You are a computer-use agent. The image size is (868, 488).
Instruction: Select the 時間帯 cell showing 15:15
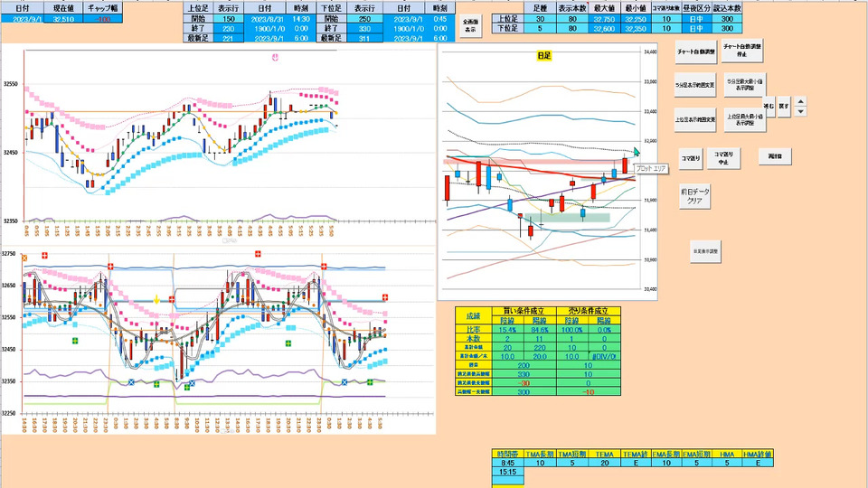pos(507,472)
